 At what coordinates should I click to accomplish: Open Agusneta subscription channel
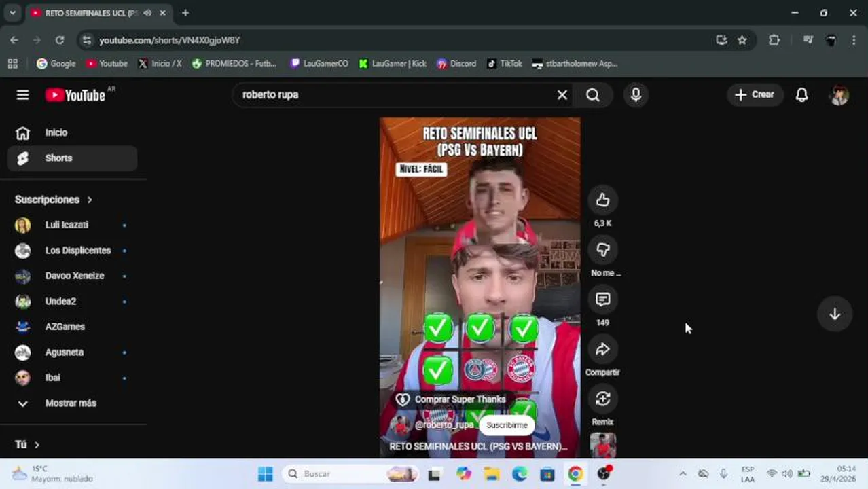click(x=72, y=352)
